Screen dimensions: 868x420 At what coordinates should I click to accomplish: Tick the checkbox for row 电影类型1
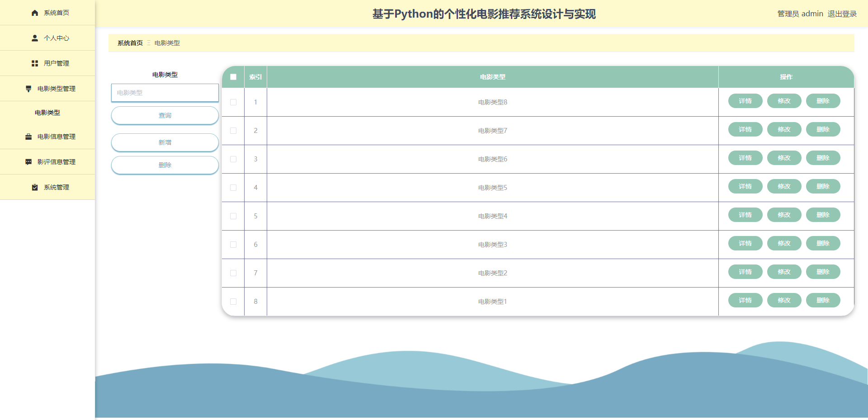(x=233, y=302)
